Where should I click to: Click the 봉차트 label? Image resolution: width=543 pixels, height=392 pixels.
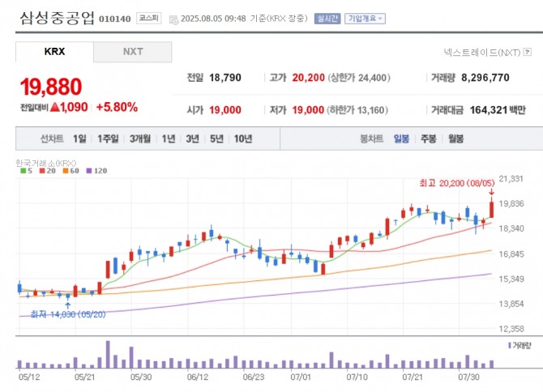point(371,138)
